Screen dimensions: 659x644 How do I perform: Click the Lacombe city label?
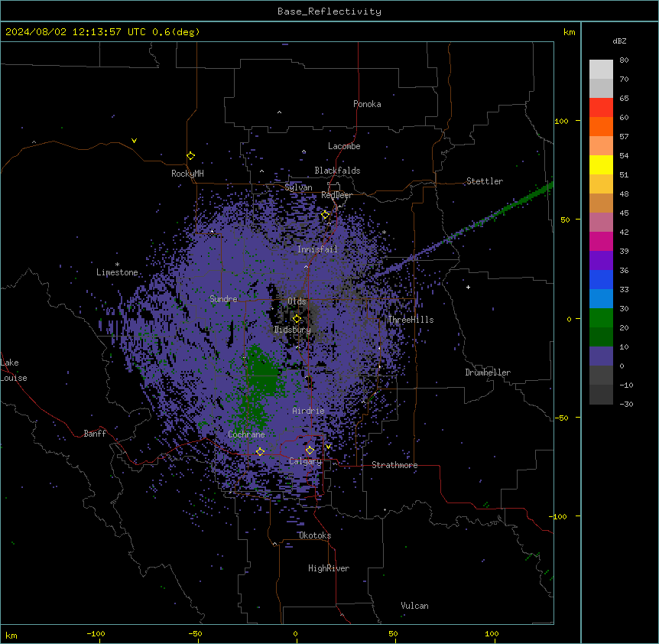tap(344, 146)
